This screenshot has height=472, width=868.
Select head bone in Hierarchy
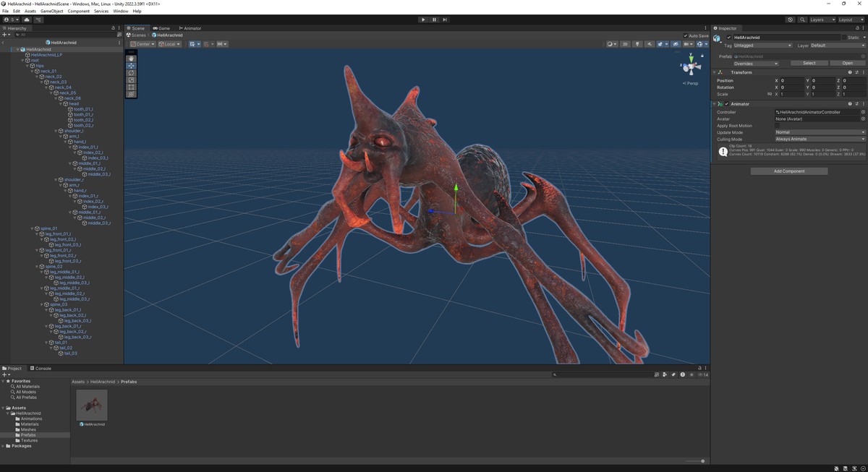pos(74,103)
